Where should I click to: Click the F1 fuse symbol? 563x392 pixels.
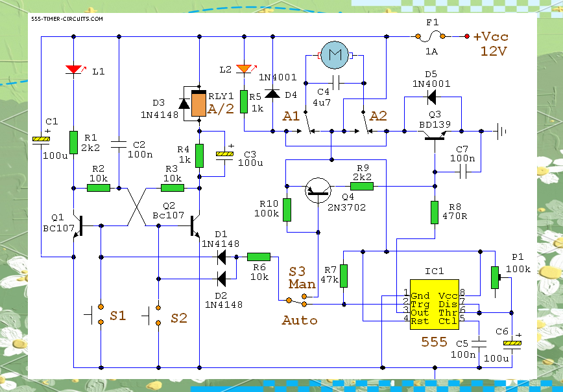point(432,37)
